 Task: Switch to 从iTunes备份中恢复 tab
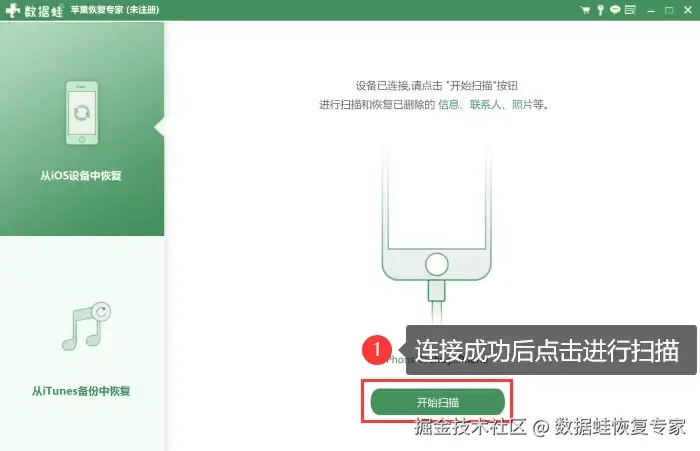click(x=82, y=344)
